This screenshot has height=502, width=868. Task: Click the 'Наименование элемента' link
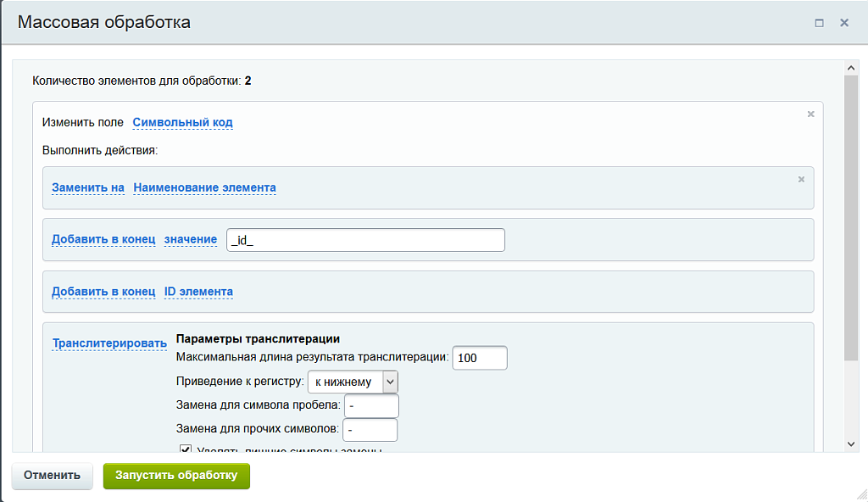click(203, 187)
